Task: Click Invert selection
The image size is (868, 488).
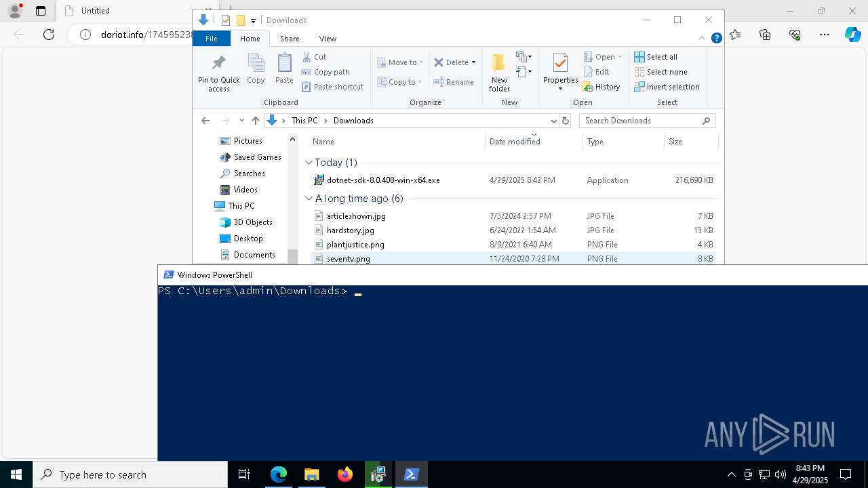Action: click(x=667, y=87)
